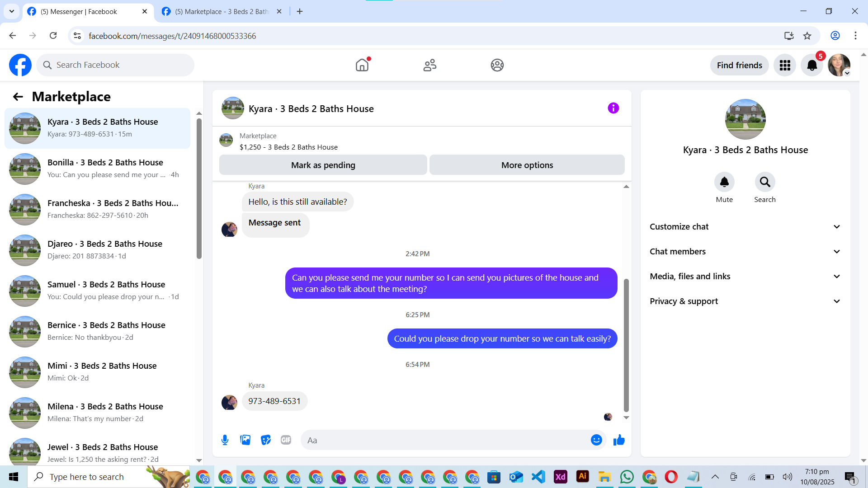The height and width of the screenshot is (488, 868).
Task: Send a thumbs up like
Action: pos(619,440)
